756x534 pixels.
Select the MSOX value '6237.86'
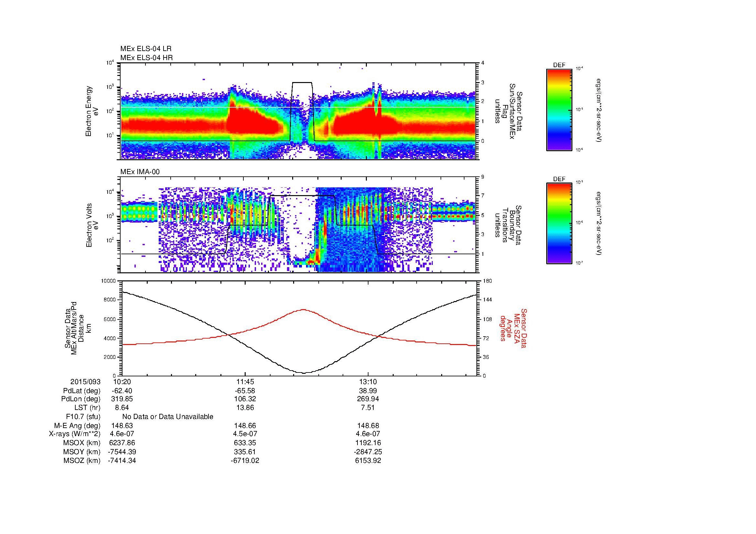coord(122,443)
